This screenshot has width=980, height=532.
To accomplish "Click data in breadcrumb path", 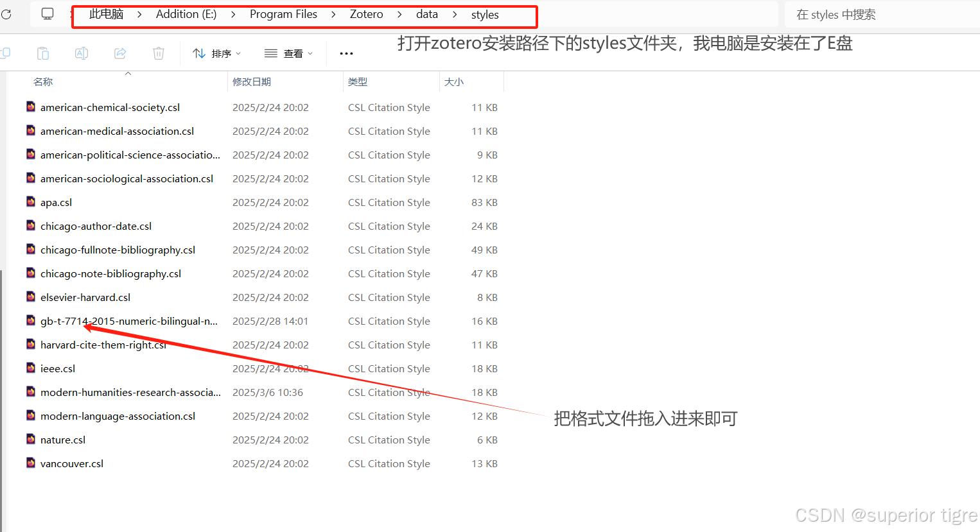I will click(427, 14).
